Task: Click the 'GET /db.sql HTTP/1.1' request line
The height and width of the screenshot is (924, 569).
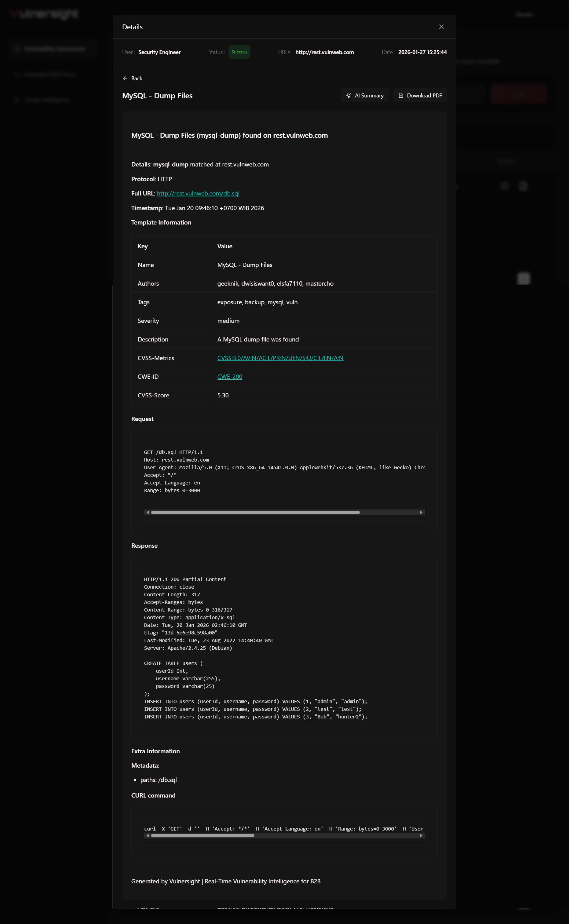Action: click(x=173, y=452)
